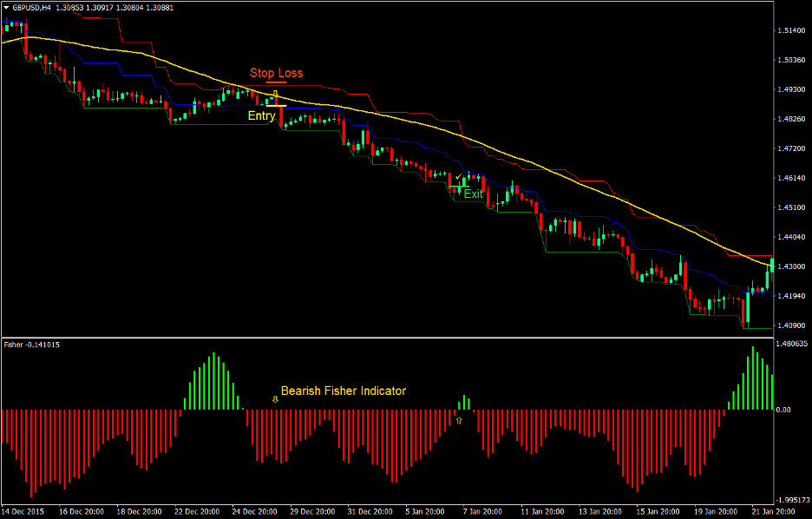Click the Entry text label
The image size is (812, 519).
tap(260, 115)
